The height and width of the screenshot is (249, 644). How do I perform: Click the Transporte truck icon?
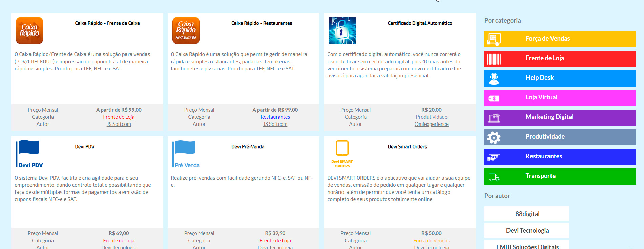(494, 177)
